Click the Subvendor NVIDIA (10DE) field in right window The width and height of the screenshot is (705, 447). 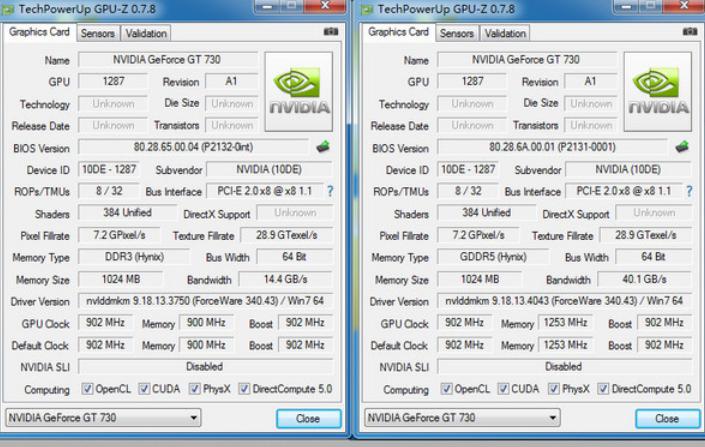point(628,170)
